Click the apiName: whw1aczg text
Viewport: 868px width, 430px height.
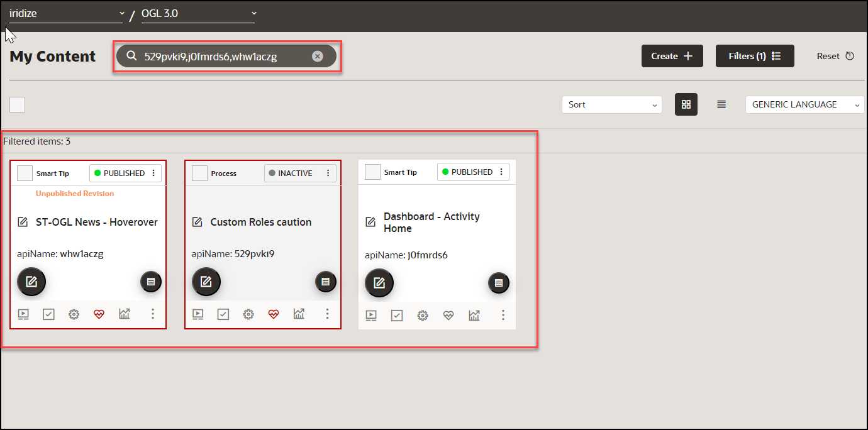[60, 254]
